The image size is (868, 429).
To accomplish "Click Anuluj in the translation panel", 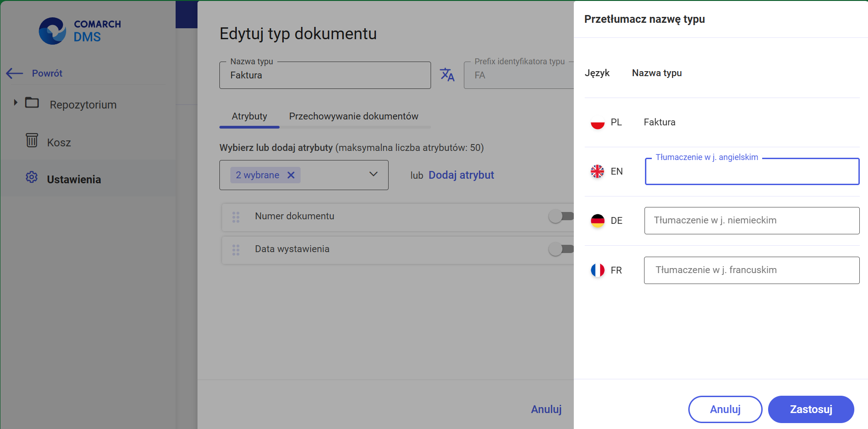I will point(725,409).
